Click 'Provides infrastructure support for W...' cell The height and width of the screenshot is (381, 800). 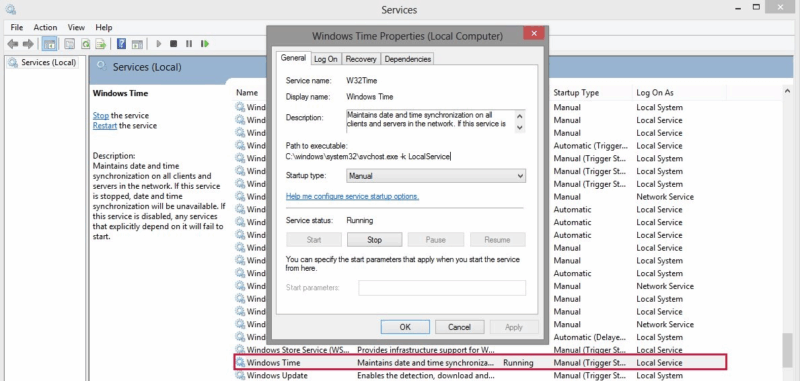[426, 350]
